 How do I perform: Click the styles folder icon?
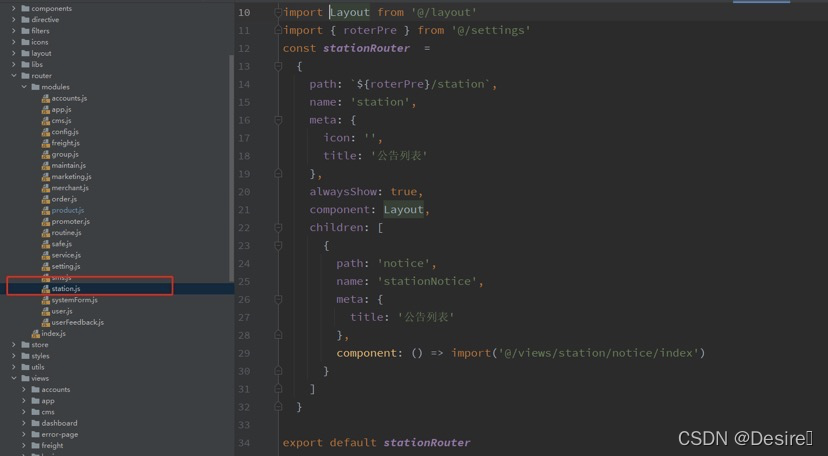coord(25,356)
